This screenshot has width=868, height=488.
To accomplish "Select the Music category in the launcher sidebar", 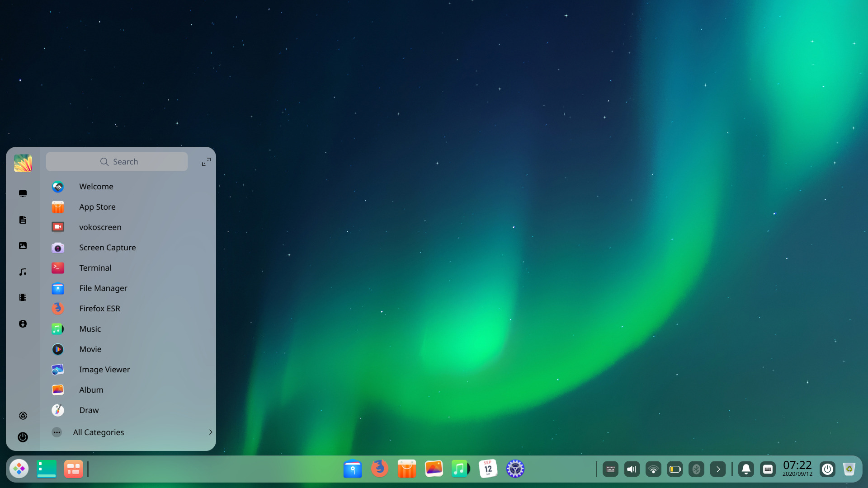I will (x=23, y=271).
